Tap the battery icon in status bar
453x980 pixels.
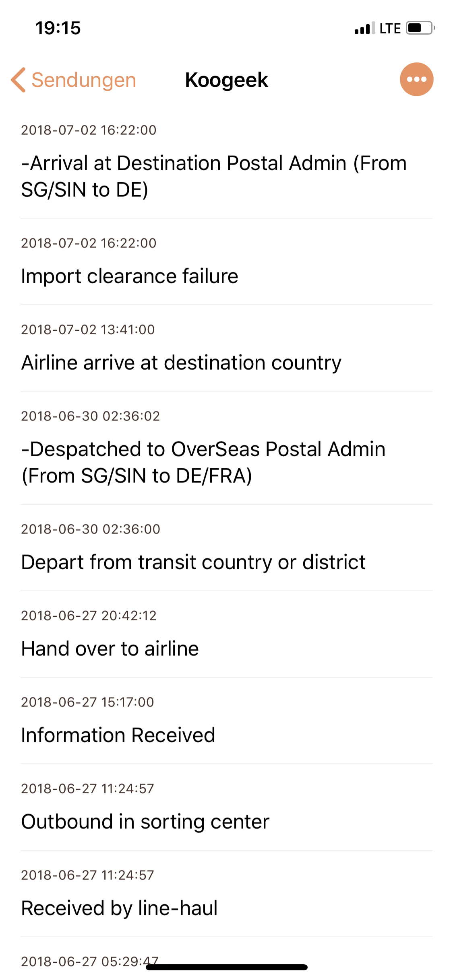420,28
